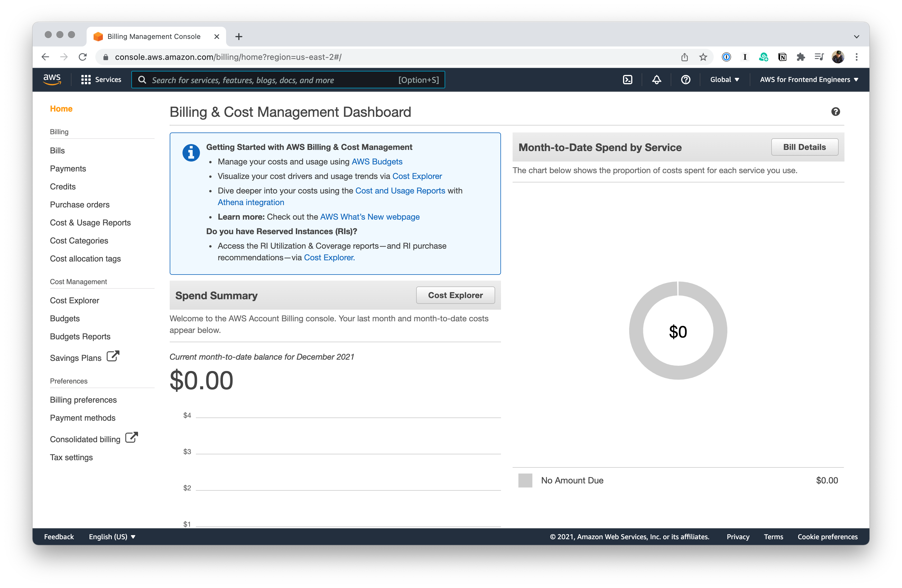The width and height of the screenshot is (902, 588).
Task: Open the Chrome three-dot menu
Action: [856, 57]
